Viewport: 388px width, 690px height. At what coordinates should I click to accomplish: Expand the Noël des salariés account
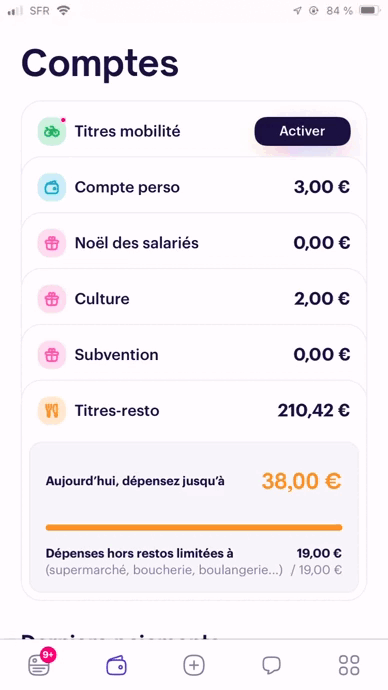coord(194,243)
